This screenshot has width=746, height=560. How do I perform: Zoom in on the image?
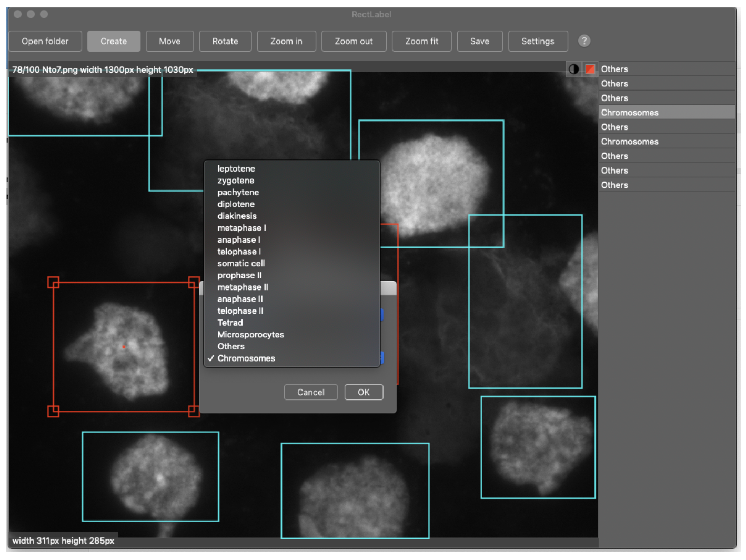286,41
